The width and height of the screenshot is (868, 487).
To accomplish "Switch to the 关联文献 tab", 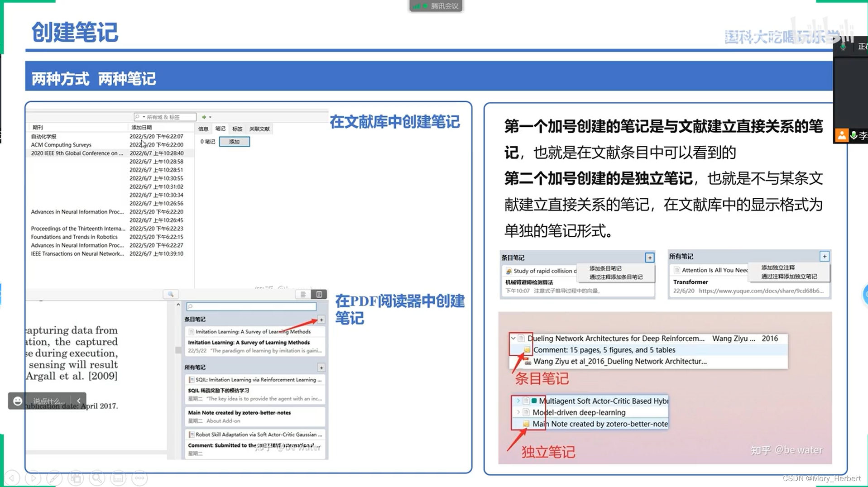I will (x=259, y=129).
